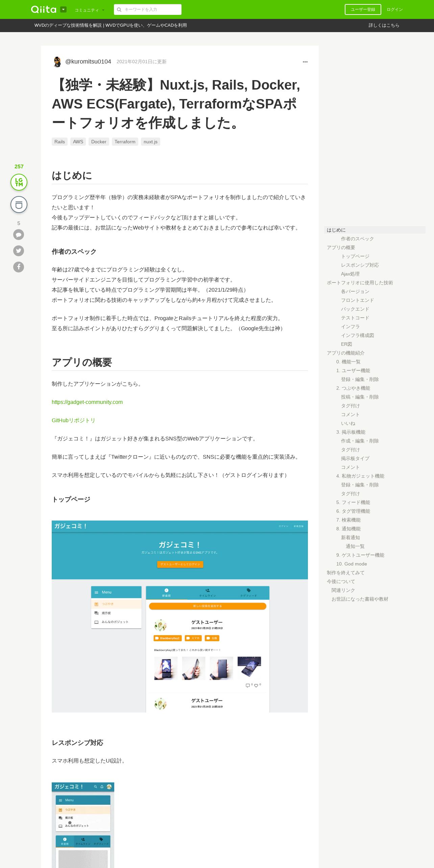
Task: Jump to アプリの概要 in contents
Action: pos(341,247)
